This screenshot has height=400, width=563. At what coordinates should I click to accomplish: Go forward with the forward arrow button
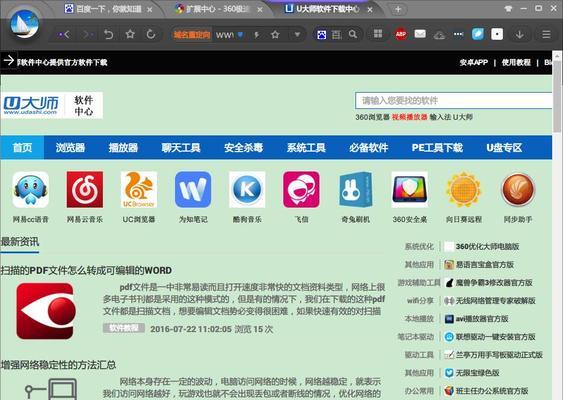[88, 34]
